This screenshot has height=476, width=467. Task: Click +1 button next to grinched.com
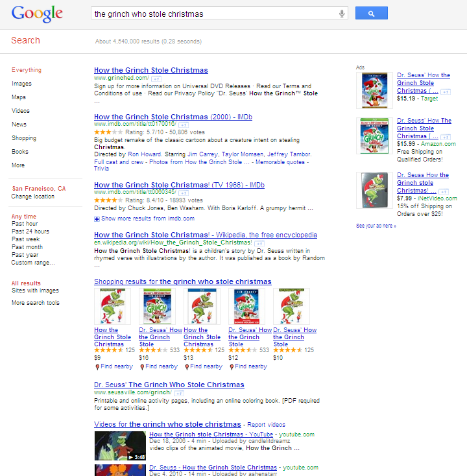click(156, 79)
